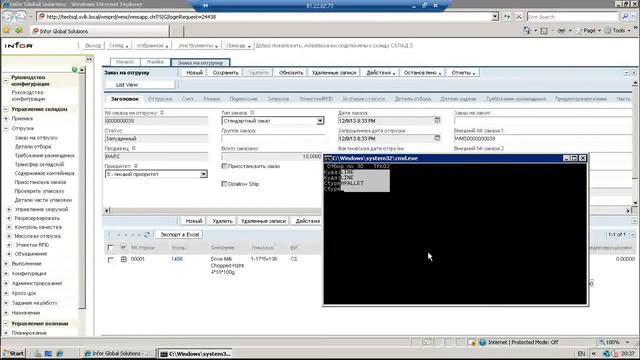Click Внешний № заказа 1 field
The image size is (640, 360).
(543, 139)
